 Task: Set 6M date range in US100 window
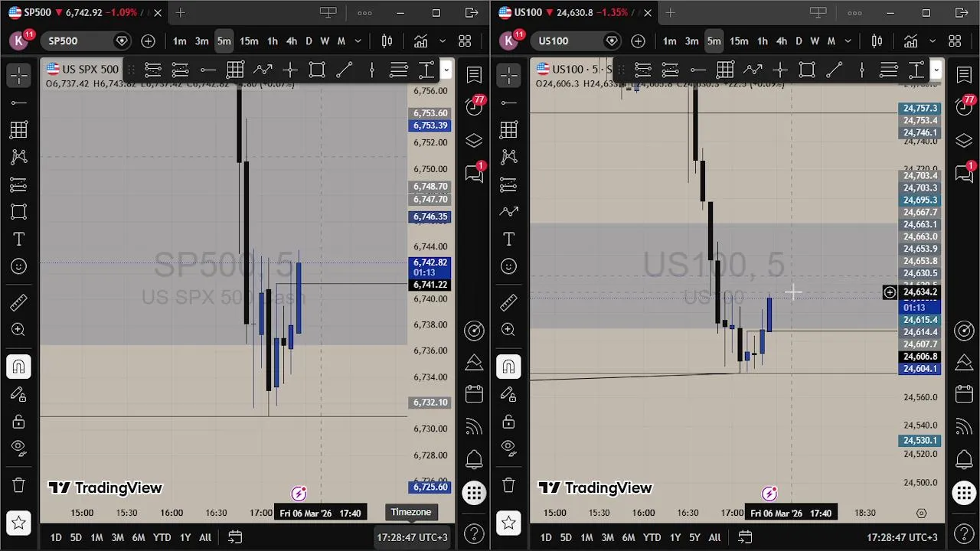(629, 537)
